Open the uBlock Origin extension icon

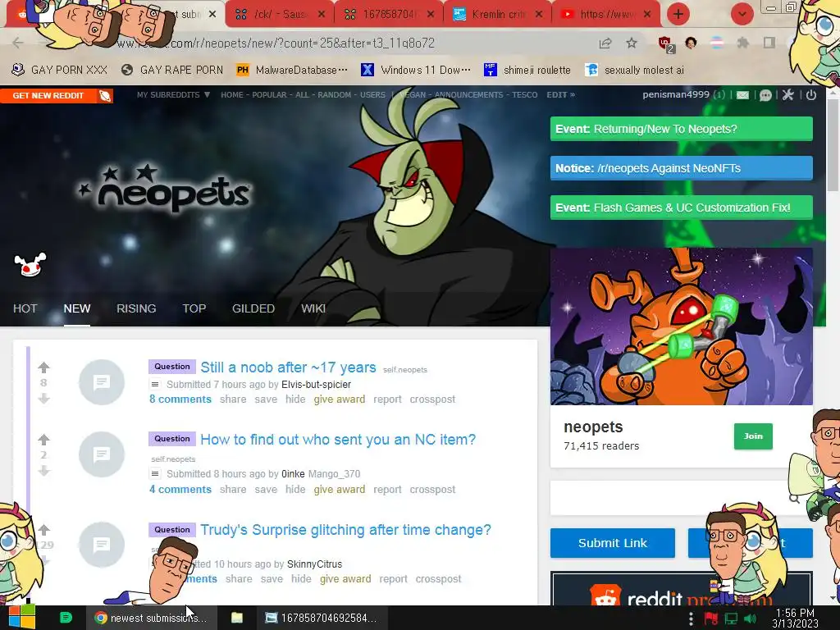point(666,44)
